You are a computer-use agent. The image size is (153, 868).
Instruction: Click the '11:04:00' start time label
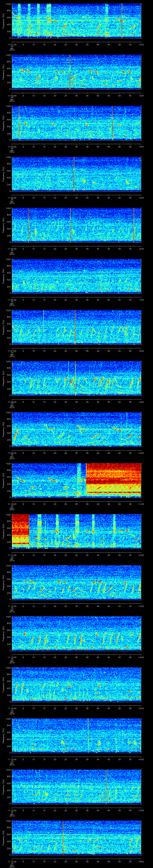[x=12, y=197]
